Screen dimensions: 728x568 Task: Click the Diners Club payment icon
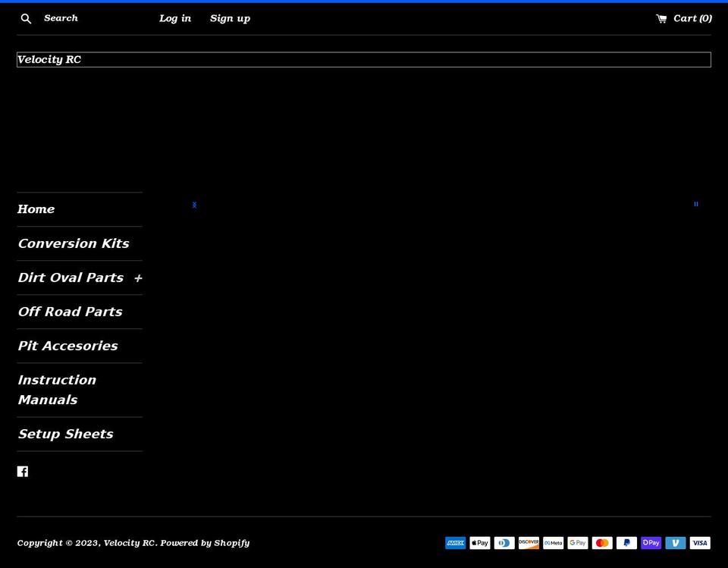pyautogui.click(x=504, y=543)
